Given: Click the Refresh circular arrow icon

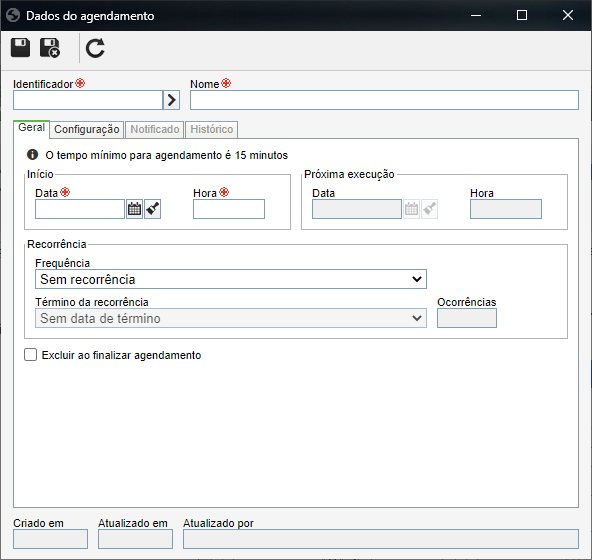Looking at the screenshot, I should click(95, 48).
